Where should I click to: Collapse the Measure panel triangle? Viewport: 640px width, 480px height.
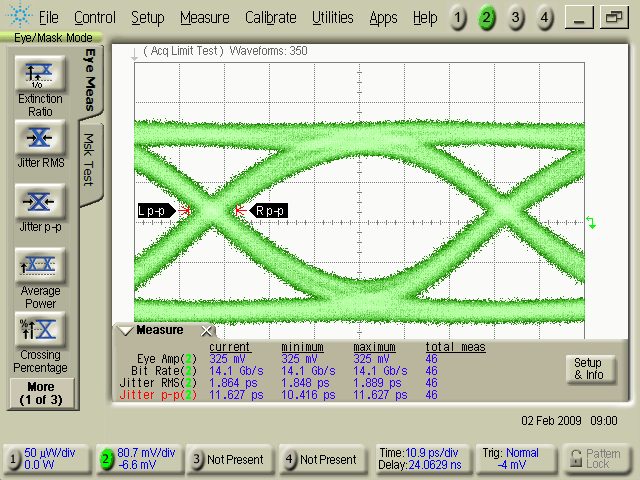click(x=125, y=331)
